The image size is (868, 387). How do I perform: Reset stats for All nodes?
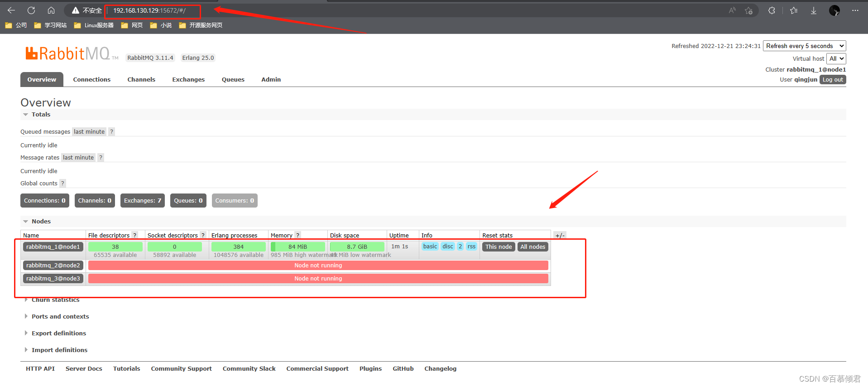pos(533,247)
